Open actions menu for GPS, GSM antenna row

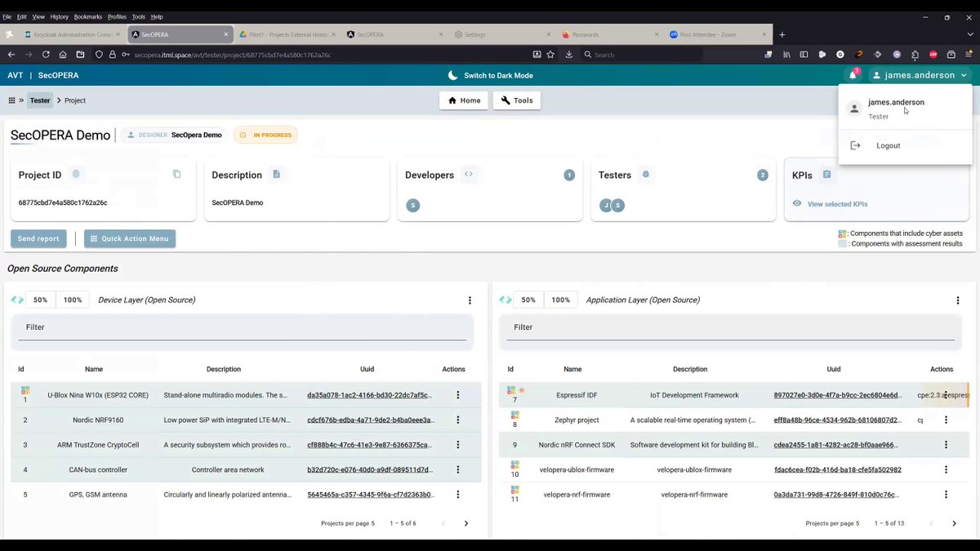click(x=458, y=494)
